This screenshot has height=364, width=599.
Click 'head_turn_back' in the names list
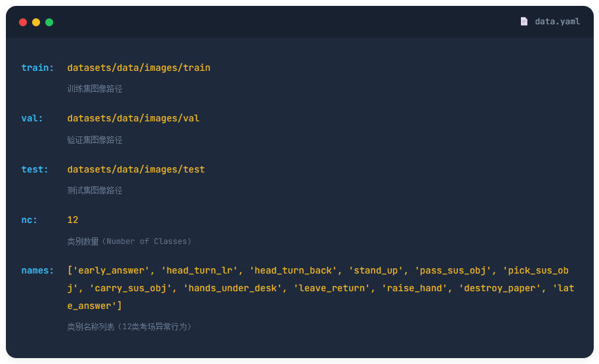(x=293, y=271)
